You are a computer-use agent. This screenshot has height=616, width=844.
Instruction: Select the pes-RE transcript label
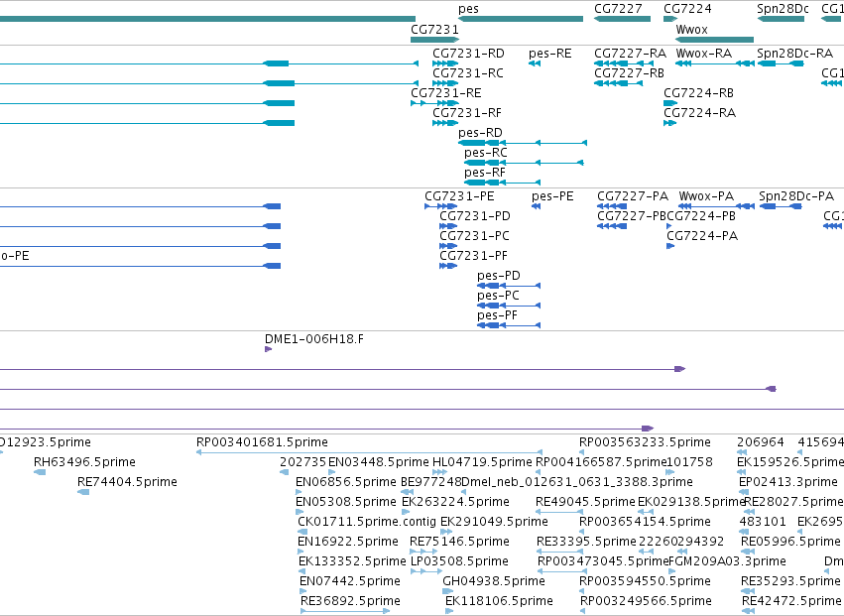(x=550, y=54)
